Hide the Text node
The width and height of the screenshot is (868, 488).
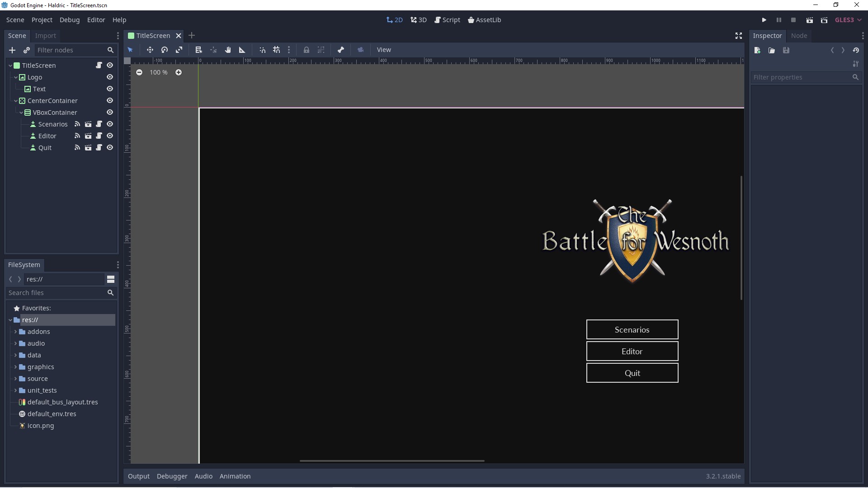[x=110, y=89]
